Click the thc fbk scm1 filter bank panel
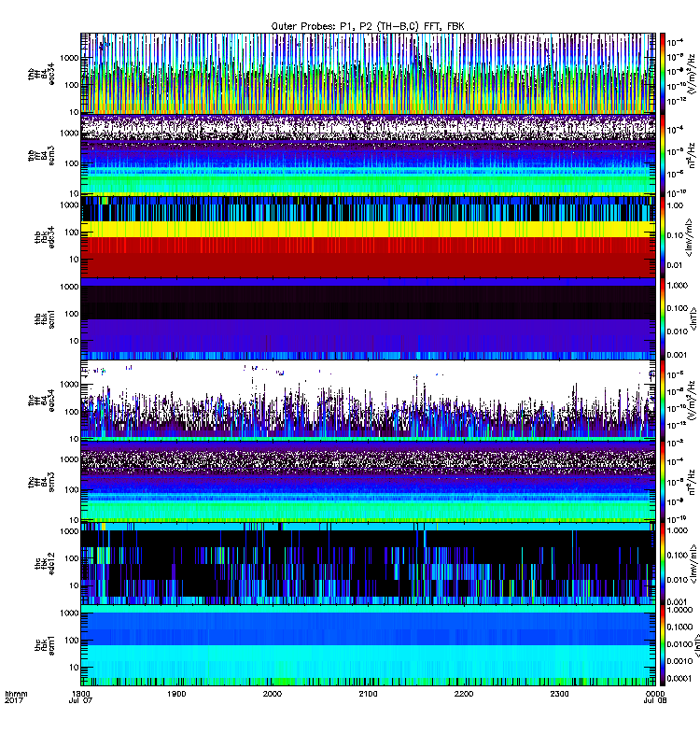700x747 pixels. point(368,645)
